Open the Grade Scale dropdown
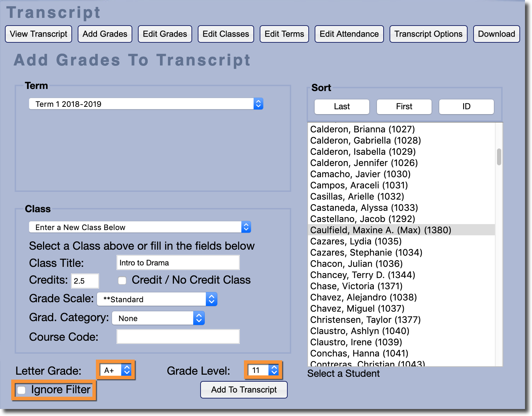This screenshot has width=532, height=416. 157,299
